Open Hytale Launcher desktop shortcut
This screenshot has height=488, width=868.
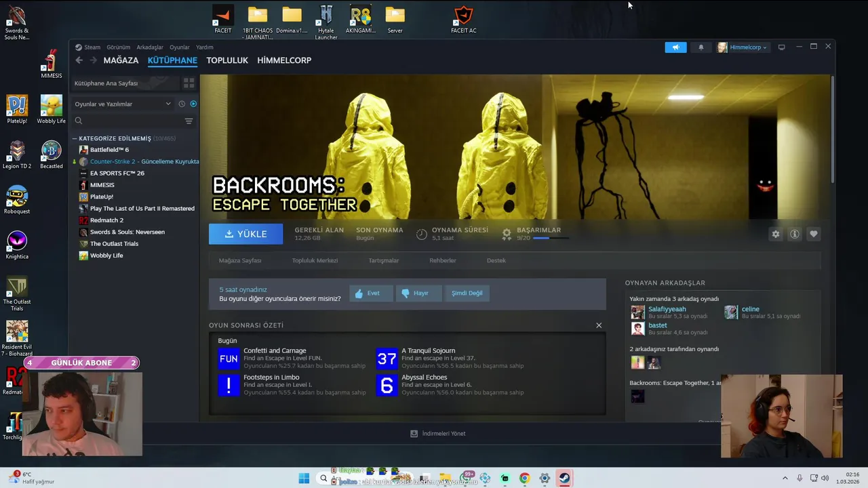point(326,22)
